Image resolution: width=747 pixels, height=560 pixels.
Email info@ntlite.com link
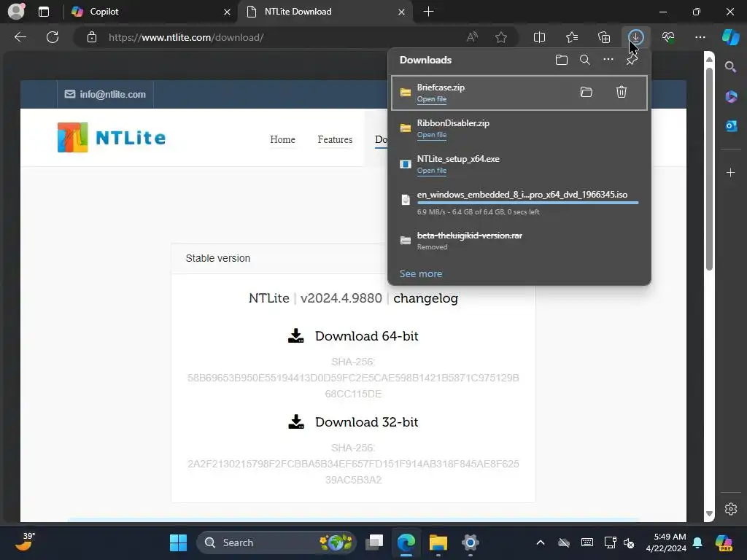tap(105, 94)
